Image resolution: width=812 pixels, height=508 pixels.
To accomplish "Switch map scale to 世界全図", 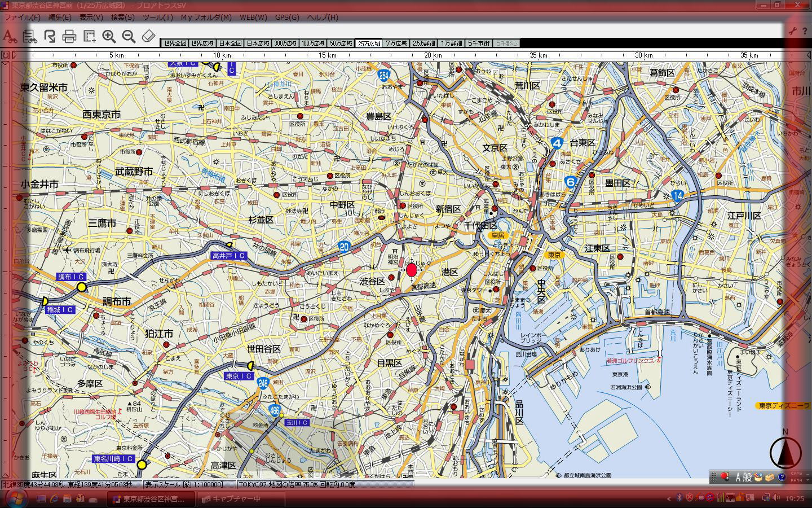I will click(x=174, y=43).
